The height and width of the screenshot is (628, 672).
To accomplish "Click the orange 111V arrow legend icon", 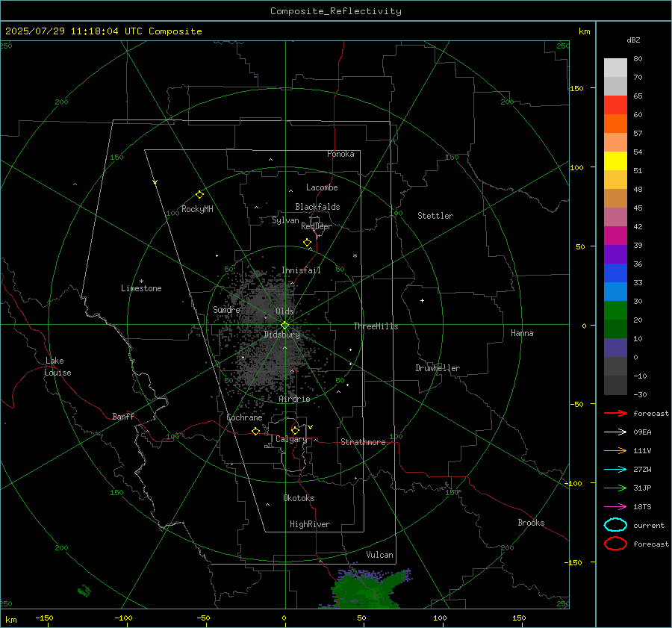I will pyautogui.click(x=615, y=450).
